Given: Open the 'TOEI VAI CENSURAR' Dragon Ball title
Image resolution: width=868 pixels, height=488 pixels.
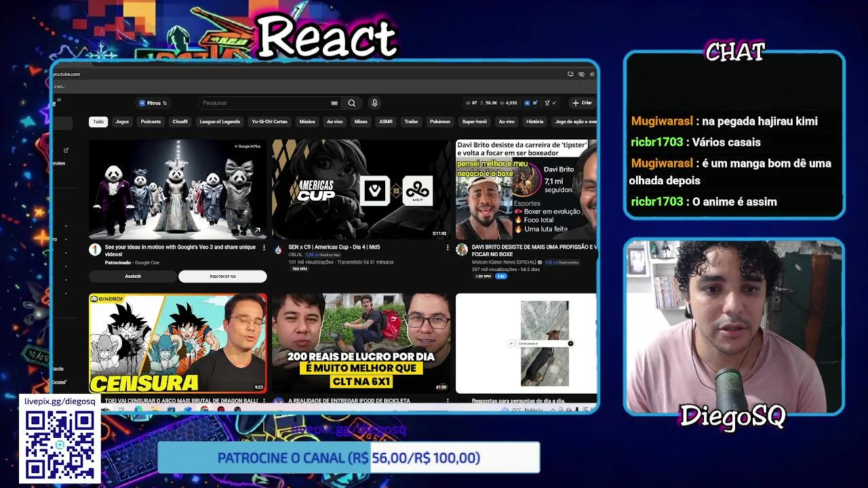Looking at the screenshot, I should pos(181,401).
